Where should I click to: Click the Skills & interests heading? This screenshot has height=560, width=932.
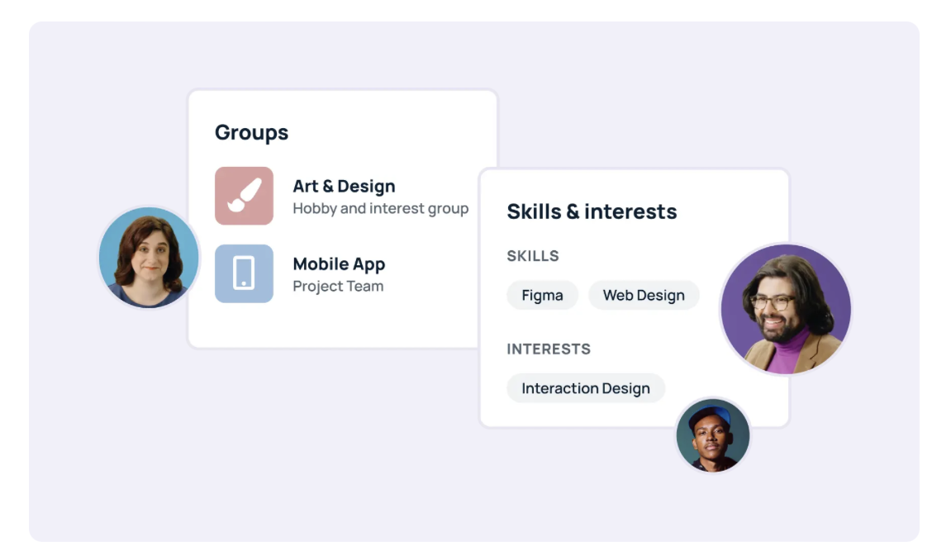pos(592,211)
